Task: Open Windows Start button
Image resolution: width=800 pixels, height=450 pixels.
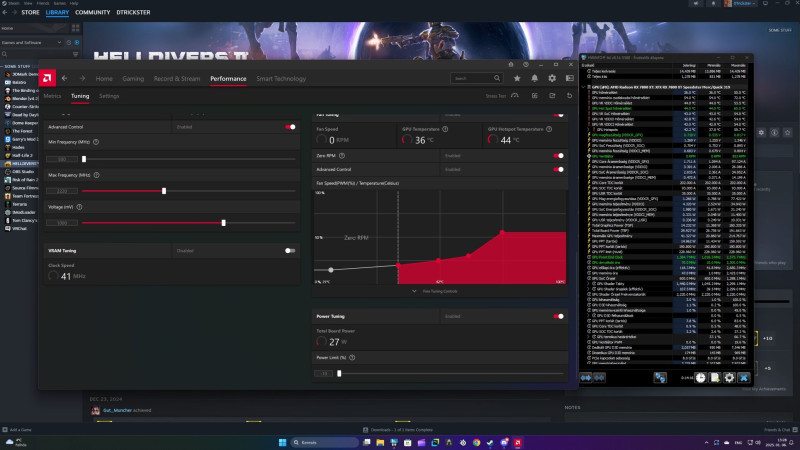Action: pyautogui.click(x=282, y=442)
